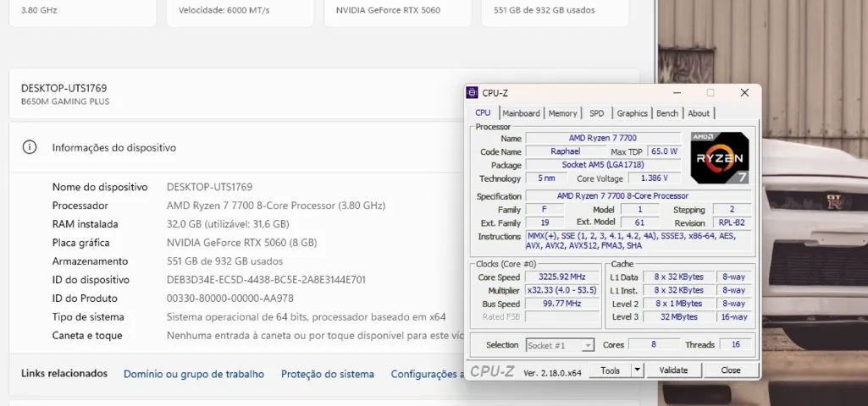This screenshot has width=868, height=406.
Task: Click the Threads value 16
Action: (736, 344)
